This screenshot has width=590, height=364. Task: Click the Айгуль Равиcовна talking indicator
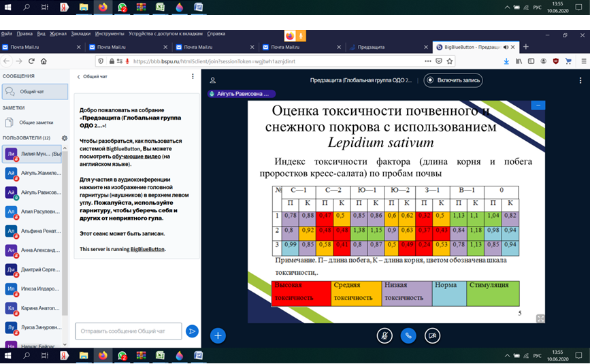click(241, 94)
